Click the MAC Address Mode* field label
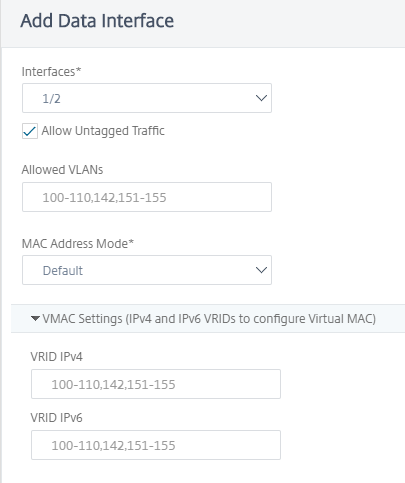Screen dimensions: 405x483 [x=78, y=244]
